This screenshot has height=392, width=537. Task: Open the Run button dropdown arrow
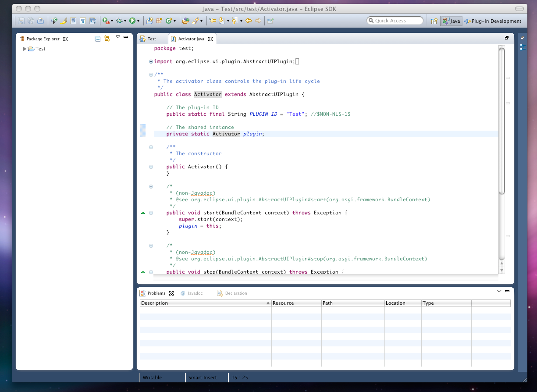(139, 21)
